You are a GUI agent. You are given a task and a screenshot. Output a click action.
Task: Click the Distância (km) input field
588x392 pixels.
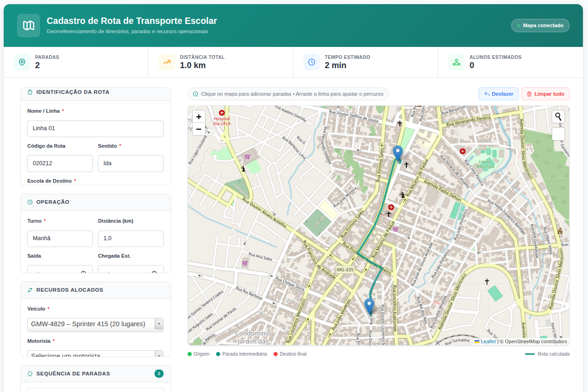131,238
